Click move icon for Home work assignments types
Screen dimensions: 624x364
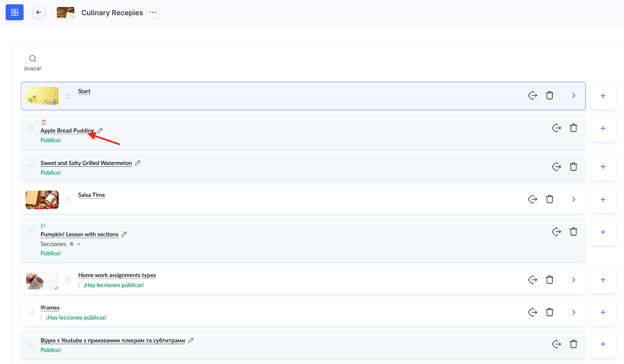(x=532, y=280)
